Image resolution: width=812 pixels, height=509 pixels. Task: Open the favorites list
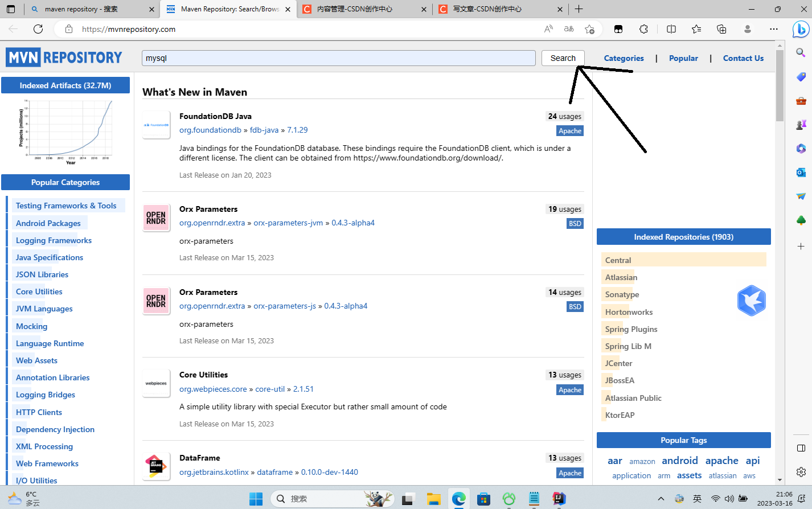(x=696, y=29)
